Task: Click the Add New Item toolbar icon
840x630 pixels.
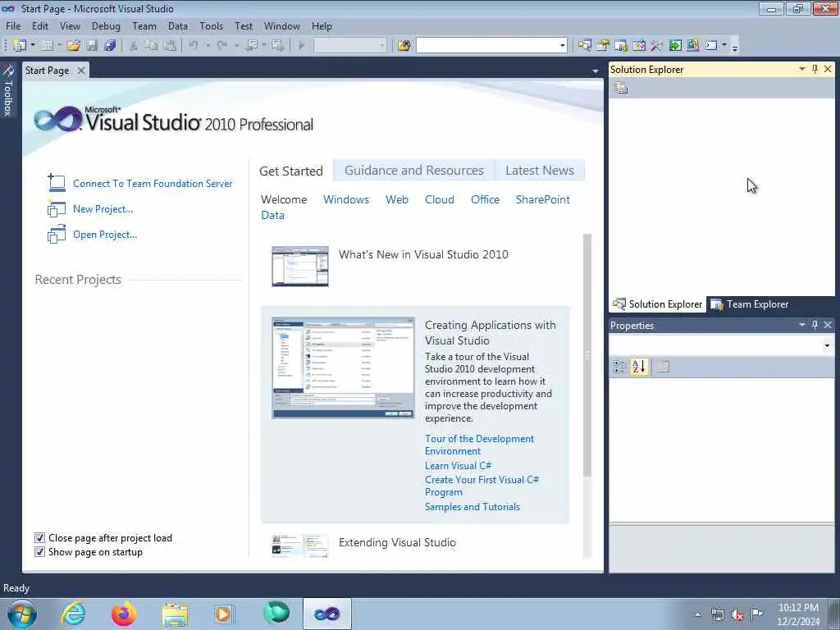Action: 47,46
